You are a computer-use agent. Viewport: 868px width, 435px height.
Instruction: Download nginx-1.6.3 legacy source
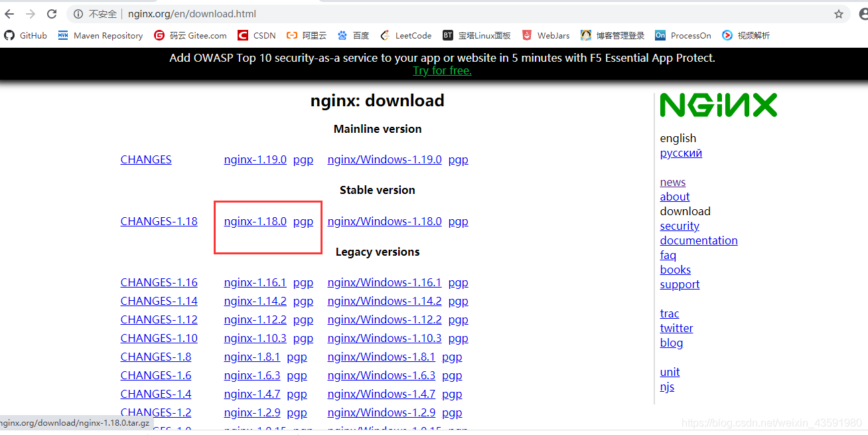[x=252, y=375]
